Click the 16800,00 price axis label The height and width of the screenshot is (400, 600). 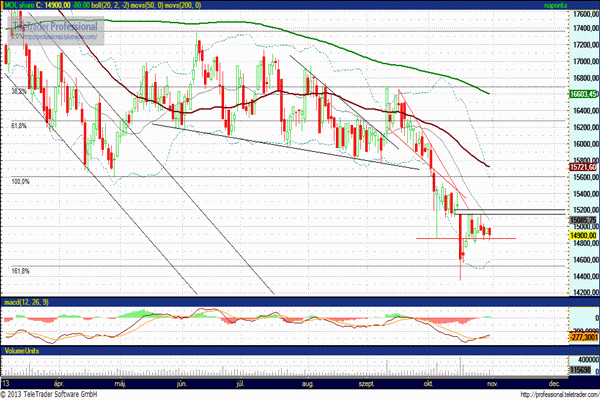(586, 78)
